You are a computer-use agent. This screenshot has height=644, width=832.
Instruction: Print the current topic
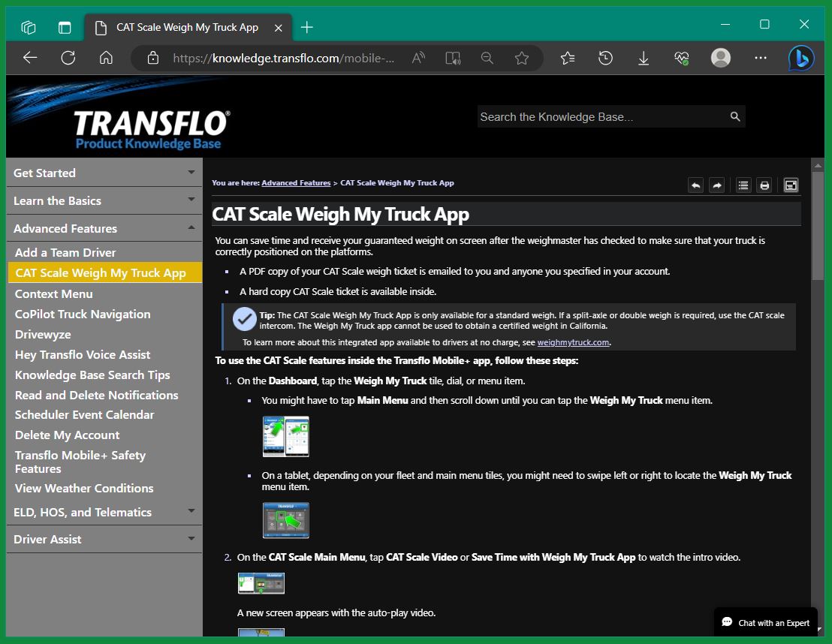pos(764,185)
